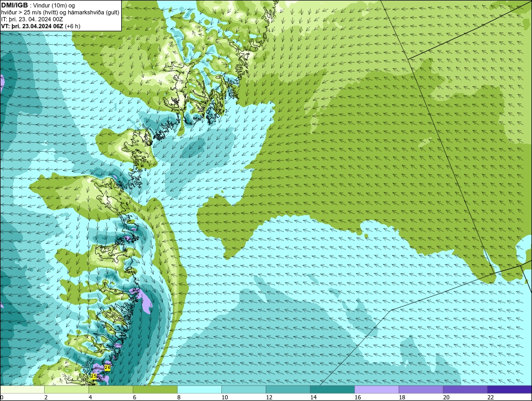The height and width of the screenshot is (401, 532).
Task: Pick the pale yellow 0–2 m/s color swatch
Action: [x=22, y=389]
